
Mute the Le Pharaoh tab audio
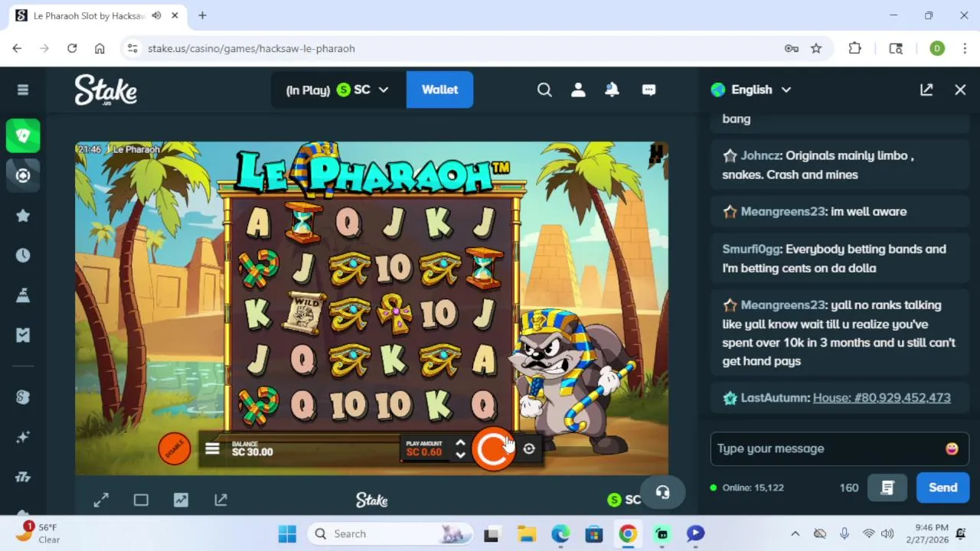[x=157, y=15]
